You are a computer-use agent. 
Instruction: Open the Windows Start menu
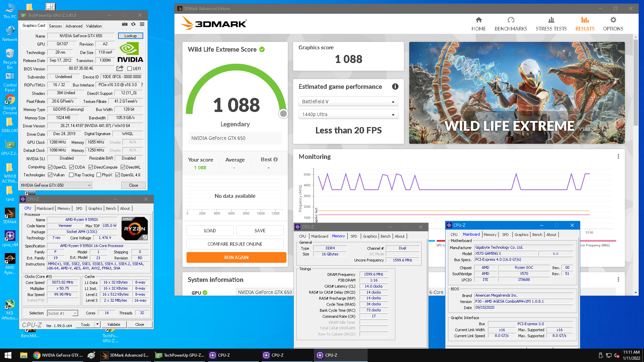pos(8,355)
